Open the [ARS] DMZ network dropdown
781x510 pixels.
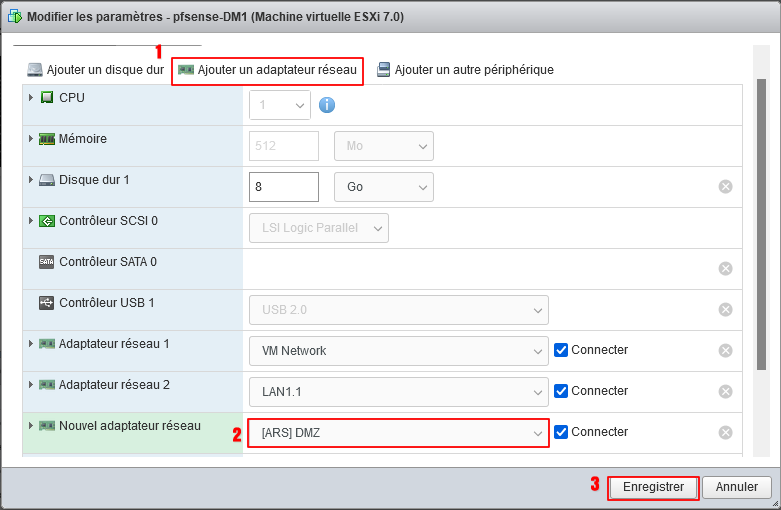point(398,433)
